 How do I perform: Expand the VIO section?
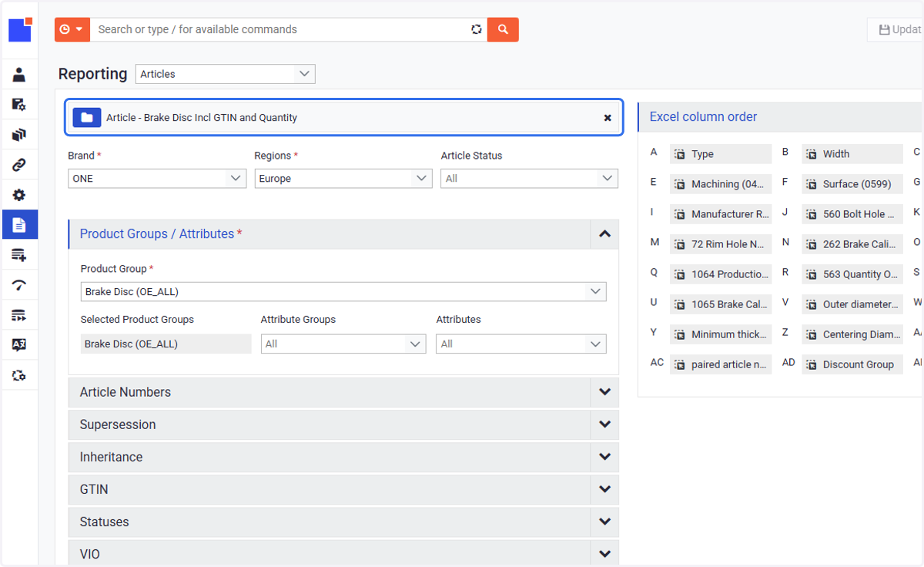pos(343,554)
